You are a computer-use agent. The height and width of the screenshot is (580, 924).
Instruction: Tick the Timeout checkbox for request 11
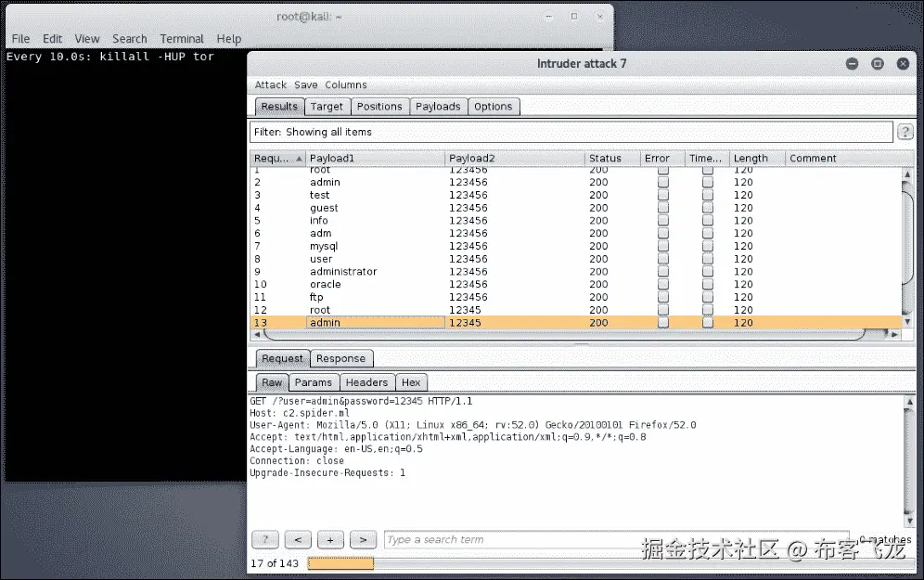click(708, 297)
